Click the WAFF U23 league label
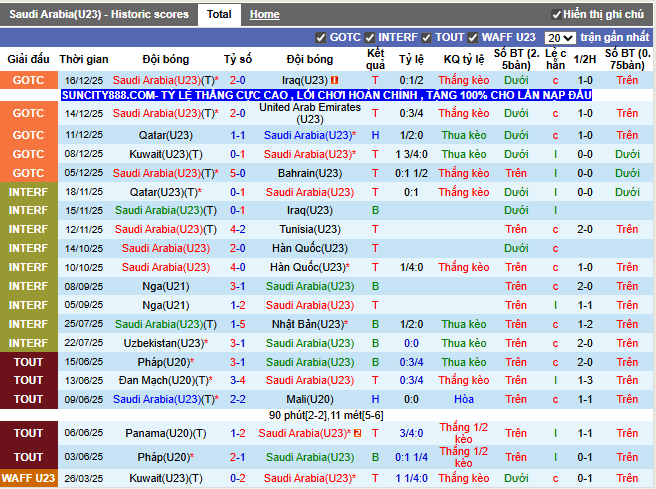Screen dimensions: 656x489 pyautogui.click(x=28, y=478)
